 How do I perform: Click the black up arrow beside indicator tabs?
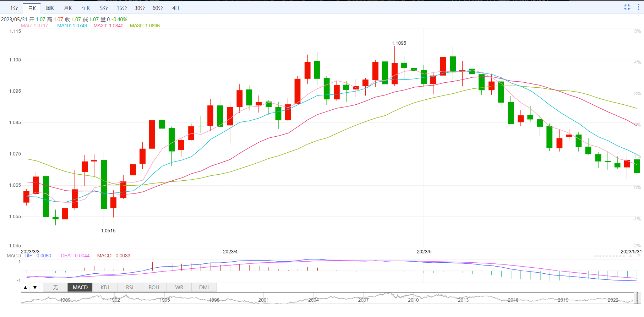point(26,288)
